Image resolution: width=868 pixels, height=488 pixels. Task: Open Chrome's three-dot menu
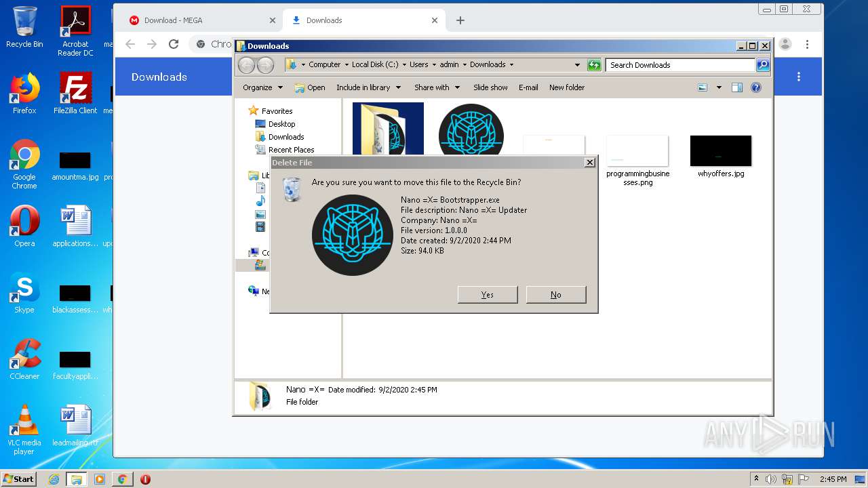pos(807,44)
